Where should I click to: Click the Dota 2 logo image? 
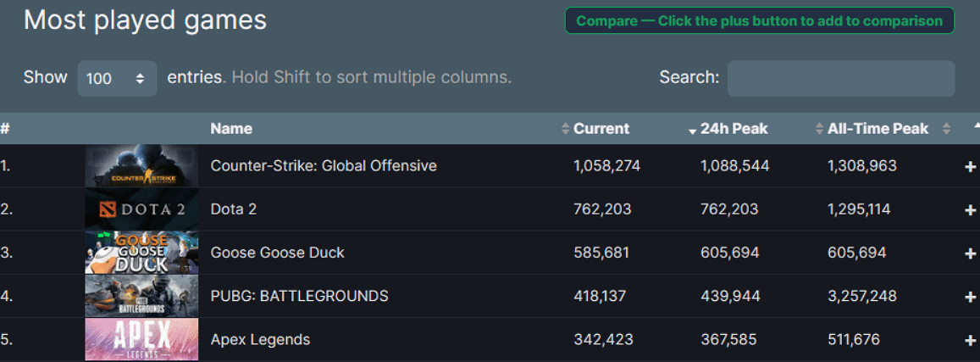(141, 209)
